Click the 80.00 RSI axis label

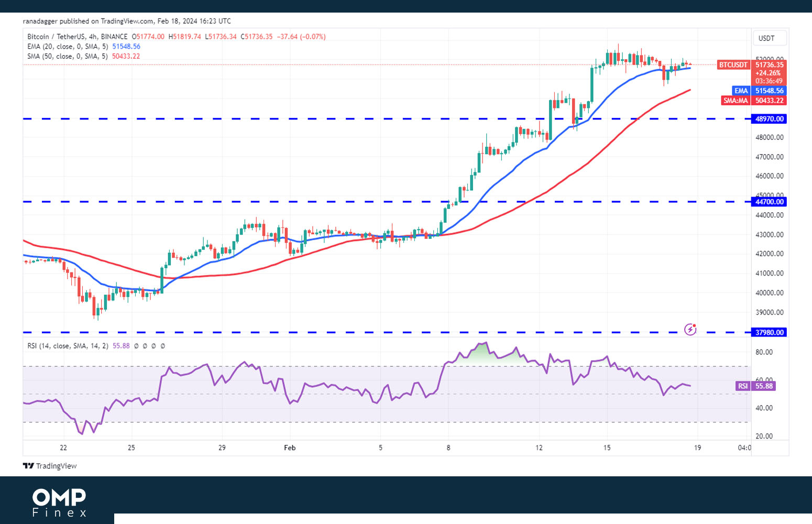point(764,352)
